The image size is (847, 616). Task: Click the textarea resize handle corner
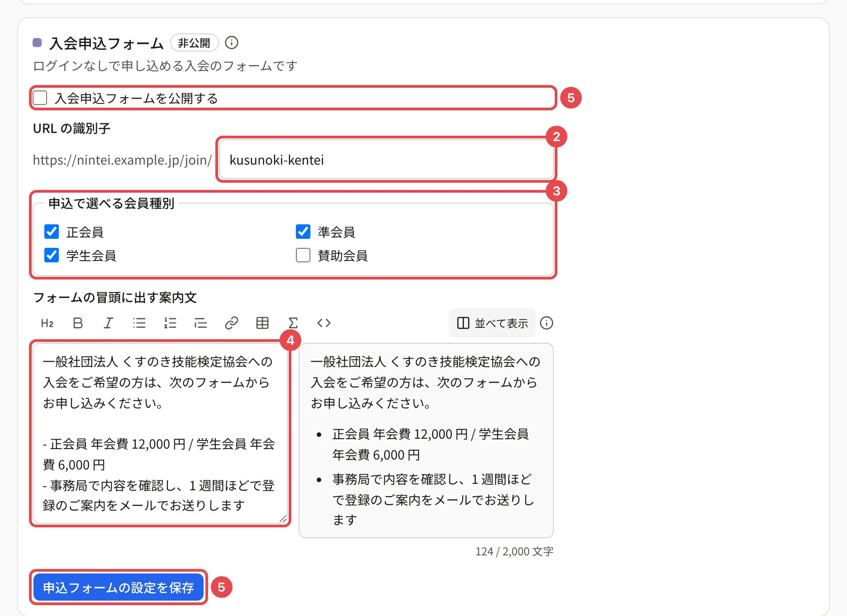[x=283, y=519]
